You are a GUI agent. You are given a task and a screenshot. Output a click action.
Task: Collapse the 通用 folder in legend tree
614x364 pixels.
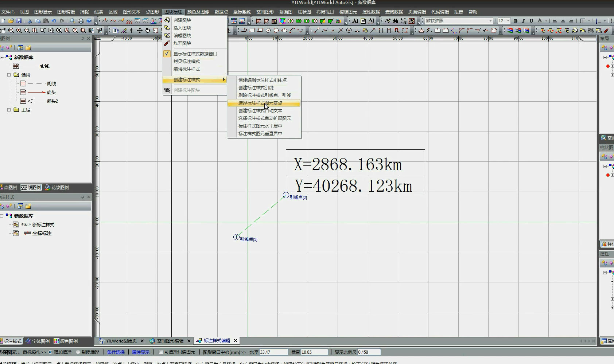pyautogui.click(x=9, y=75)
